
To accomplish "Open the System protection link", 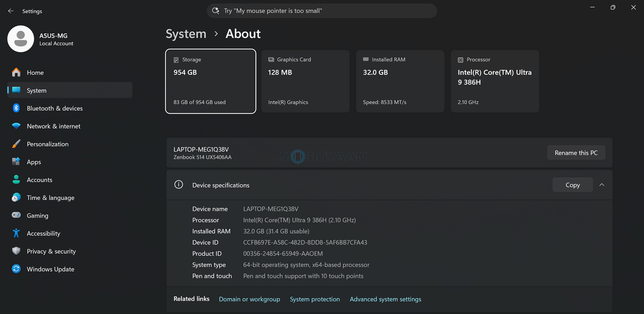I will click(315, 299).
